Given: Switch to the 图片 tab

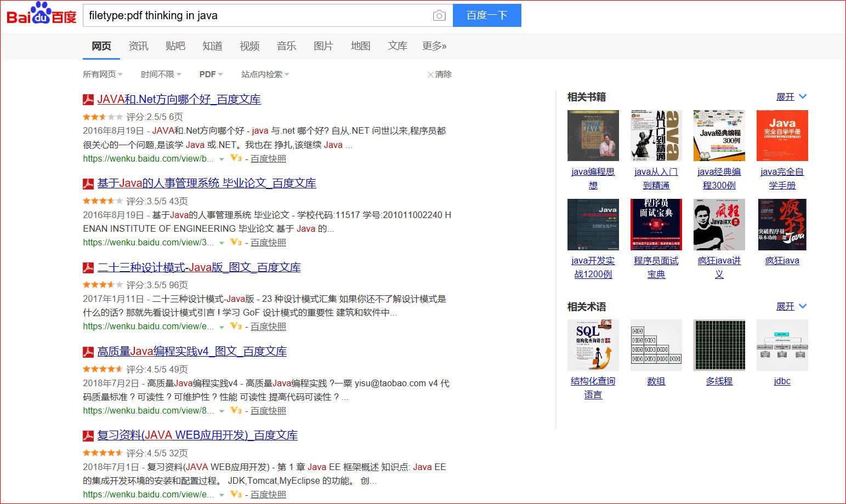Looking at the screenshot, I should [323, 46].
